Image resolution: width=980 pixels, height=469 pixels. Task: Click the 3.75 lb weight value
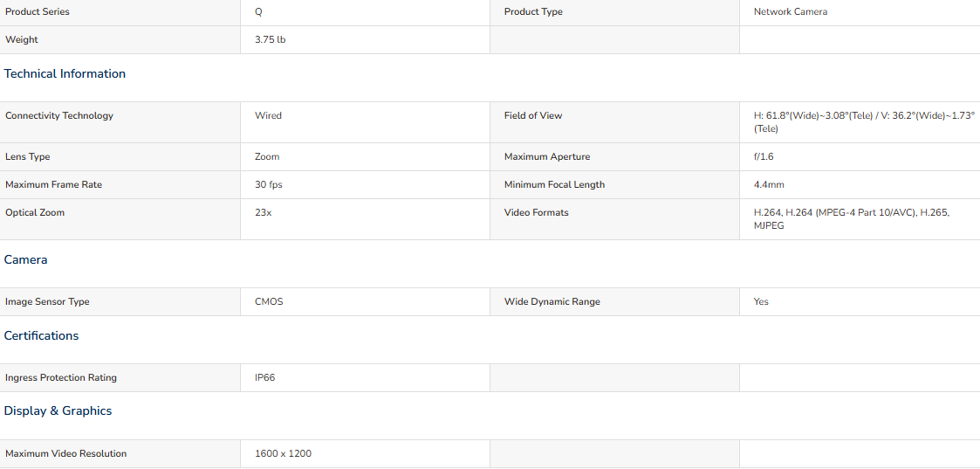[x=271, y=39]
